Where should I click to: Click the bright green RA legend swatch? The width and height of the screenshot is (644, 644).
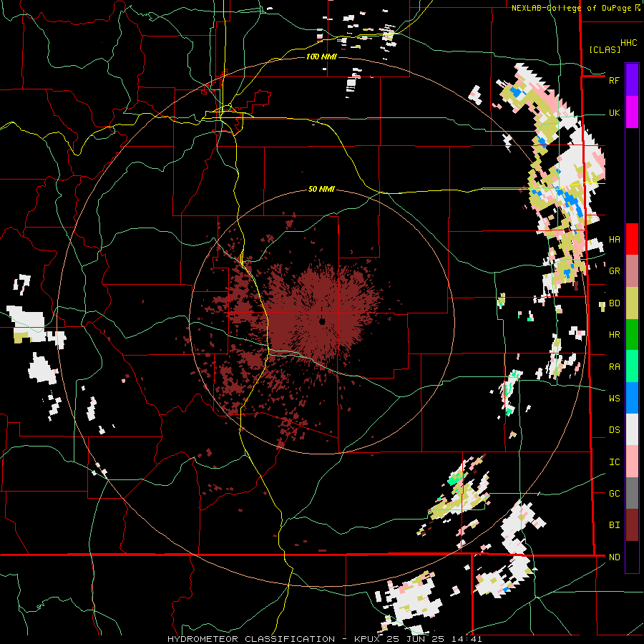(x=632, y=366)
